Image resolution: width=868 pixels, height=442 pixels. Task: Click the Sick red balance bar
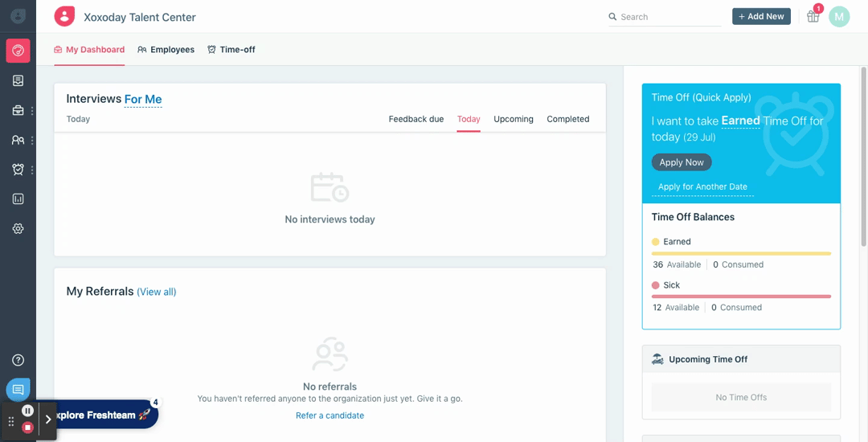tap(741, 297)
